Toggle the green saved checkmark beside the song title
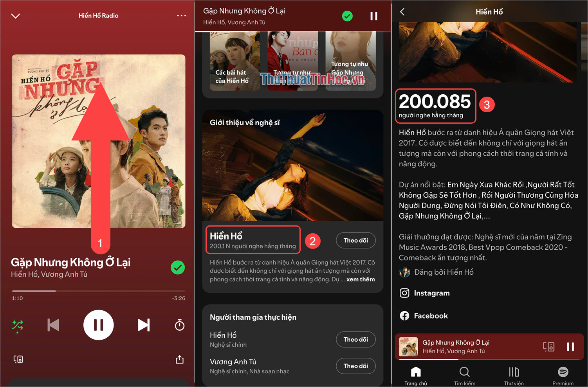 click(x=178, y=268)
